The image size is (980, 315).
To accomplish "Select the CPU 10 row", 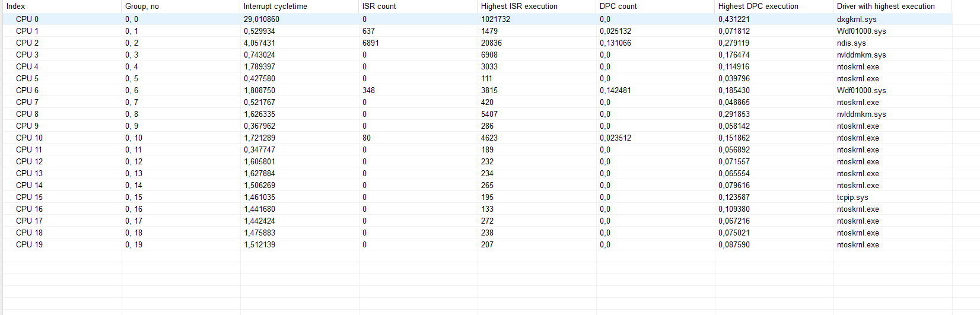I will [x=29, y=138].
